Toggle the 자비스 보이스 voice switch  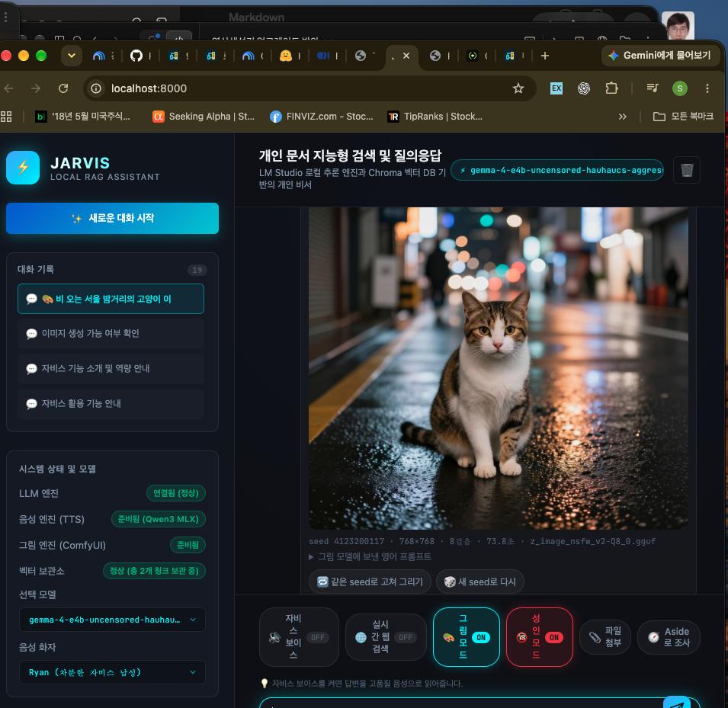[x=299, y=637]
